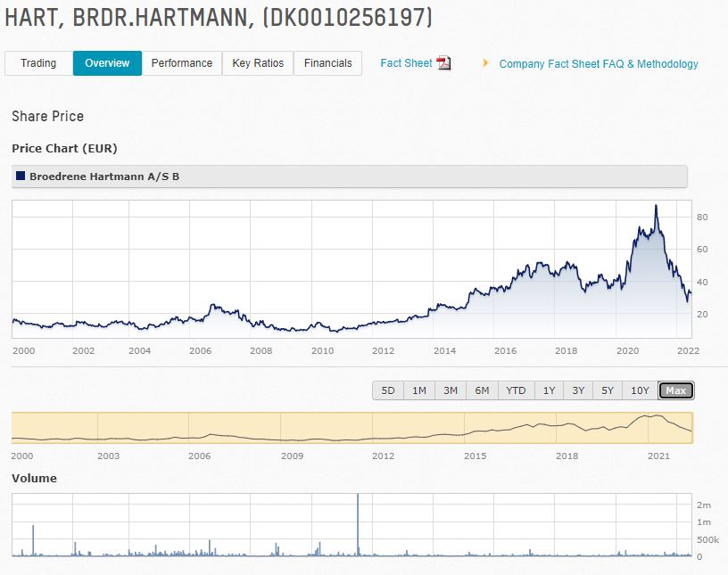The height and width of the screenshot is (575, 728).
Task: Switch chart to 6M range
Action: (x=482, y=390)
